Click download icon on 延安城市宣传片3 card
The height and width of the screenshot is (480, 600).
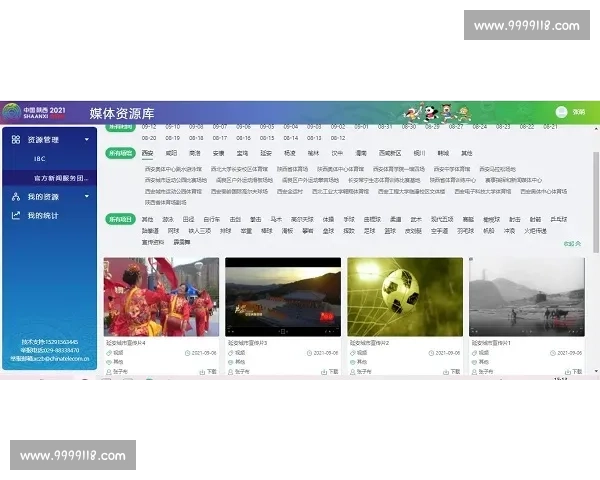(324, 372)
